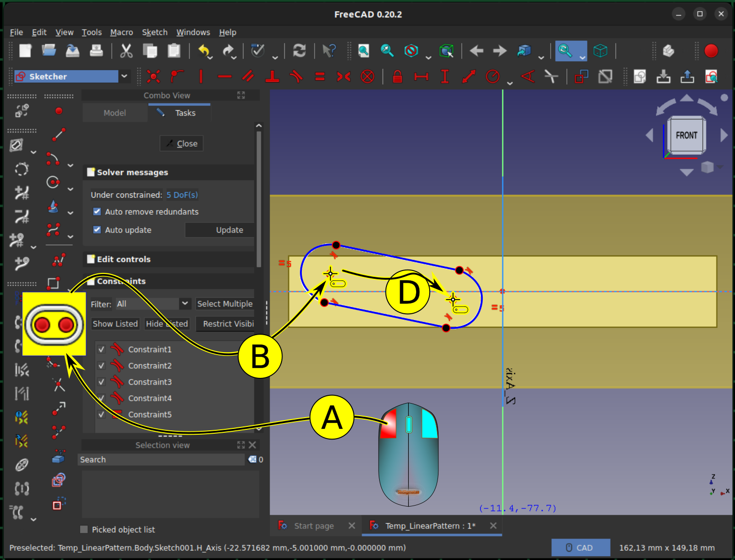The image size is (735, 560).
Task: Click the Selection view Search field
Action: pos(161,459)
